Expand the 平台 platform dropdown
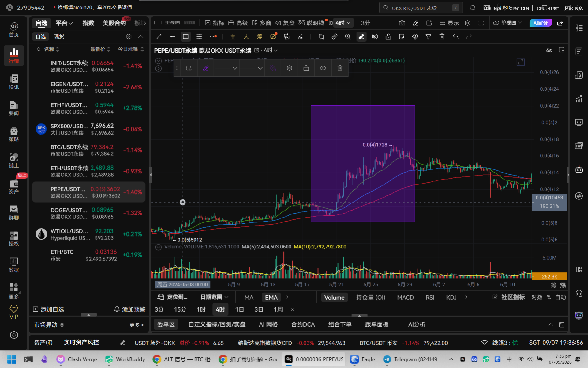The height and width of the screenshot is (368, 588). point(64,23)
